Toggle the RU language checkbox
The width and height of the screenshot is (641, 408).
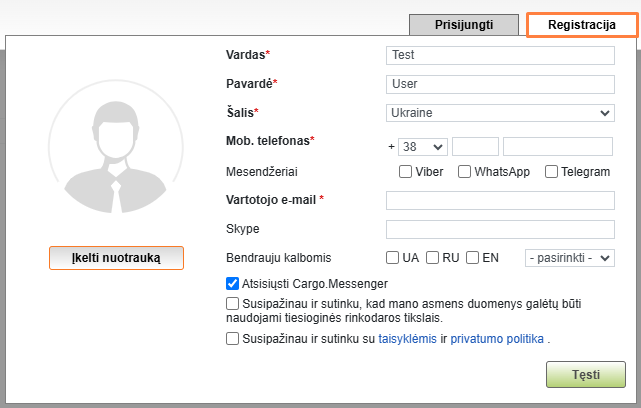(433, 258)
